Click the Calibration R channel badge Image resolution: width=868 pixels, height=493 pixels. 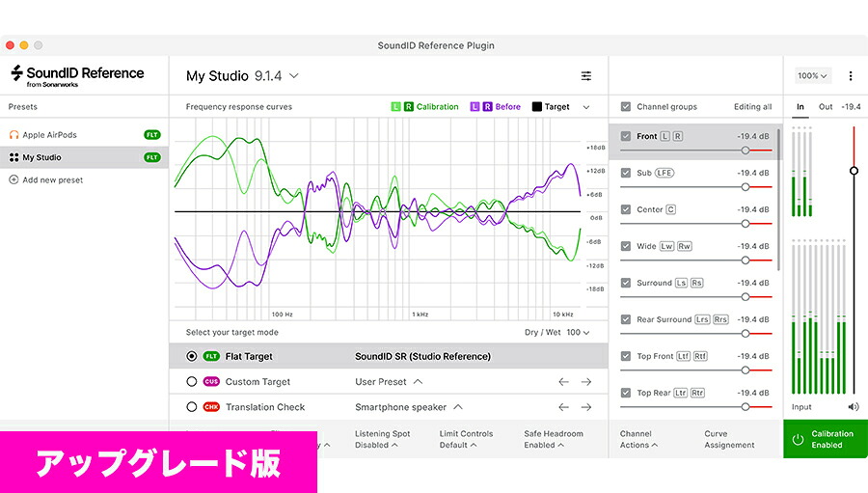(x=409, y=106)
